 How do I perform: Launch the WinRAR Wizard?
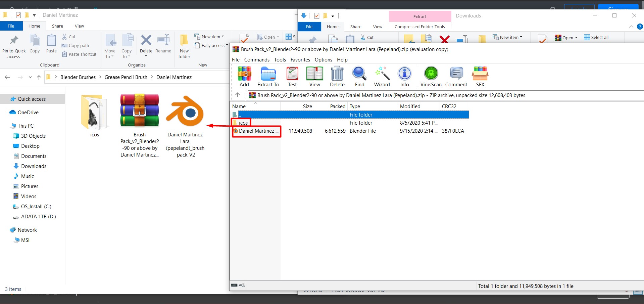[x=382, y=77]
